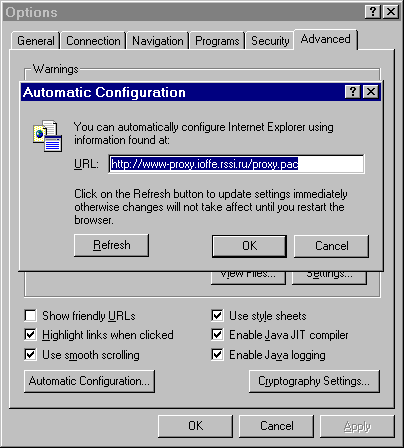The height and width of the screenshot is (448, 404).
Task: Open Cryptography Settings button
Action: [x=314, y=381]
